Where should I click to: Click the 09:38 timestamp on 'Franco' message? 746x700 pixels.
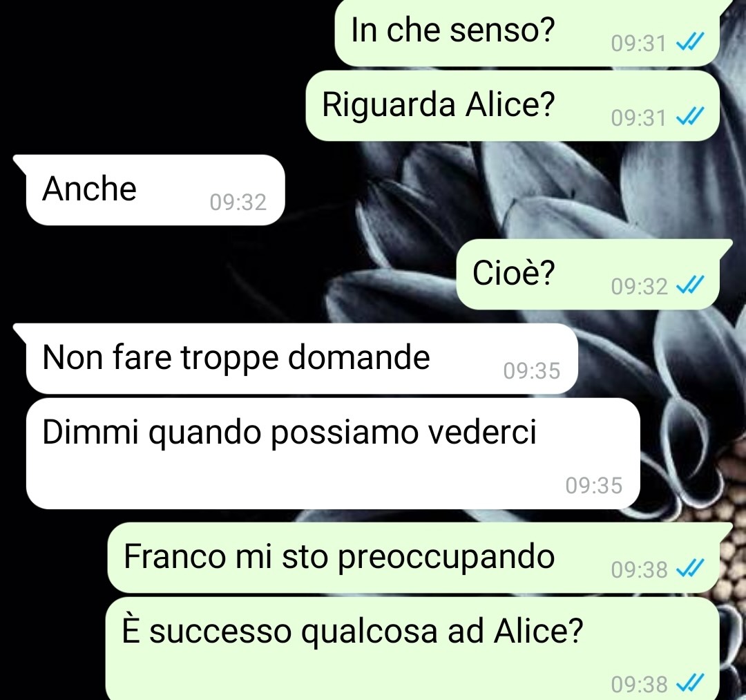pyautogui.click(x=639, y=569)
